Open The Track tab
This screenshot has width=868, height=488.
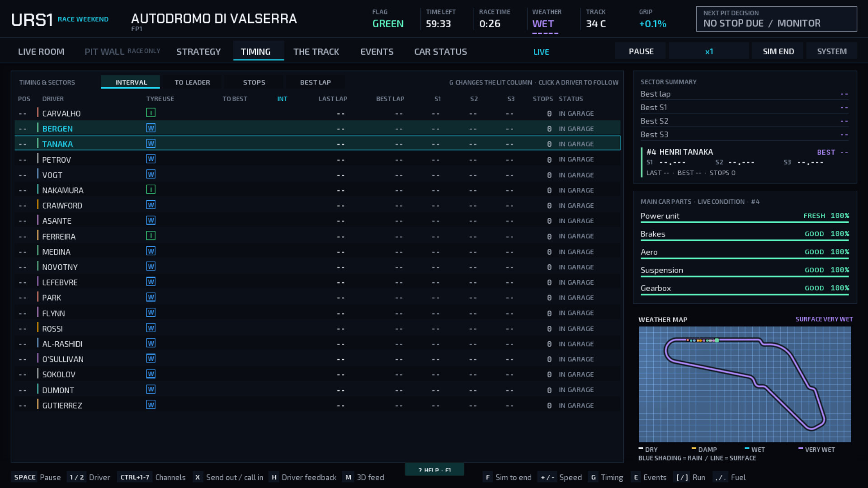pyautogui.click(x=316, y=52)
